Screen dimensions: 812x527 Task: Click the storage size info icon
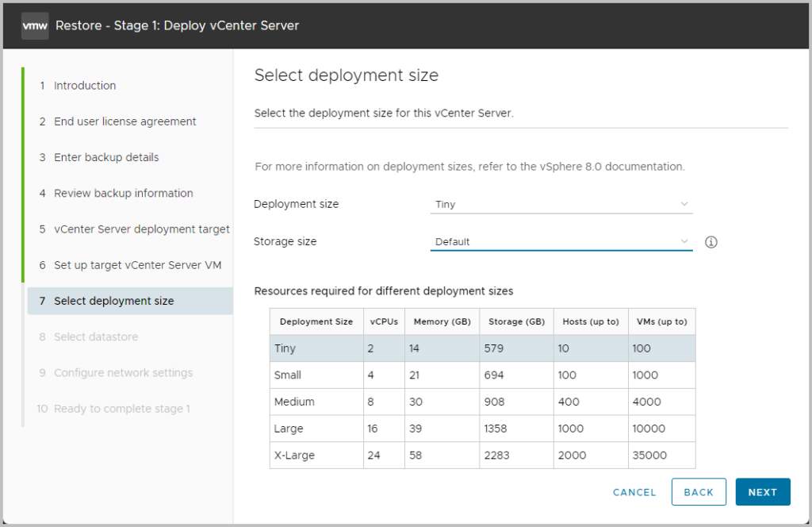click(711, 242)
